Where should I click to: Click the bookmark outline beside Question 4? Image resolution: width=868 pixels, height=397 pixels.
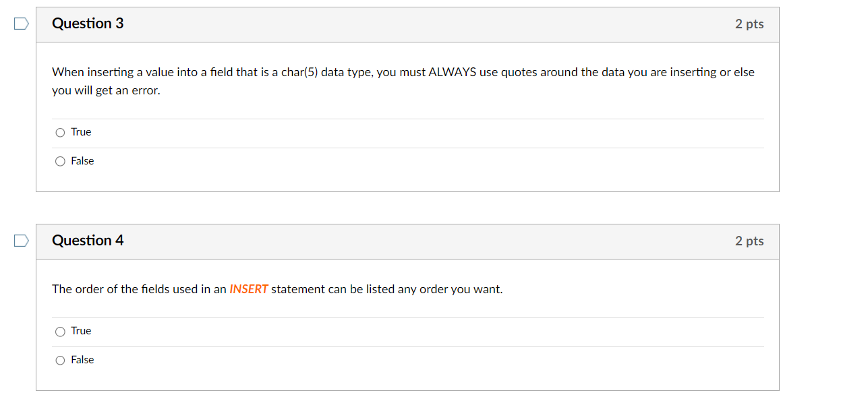20,239
